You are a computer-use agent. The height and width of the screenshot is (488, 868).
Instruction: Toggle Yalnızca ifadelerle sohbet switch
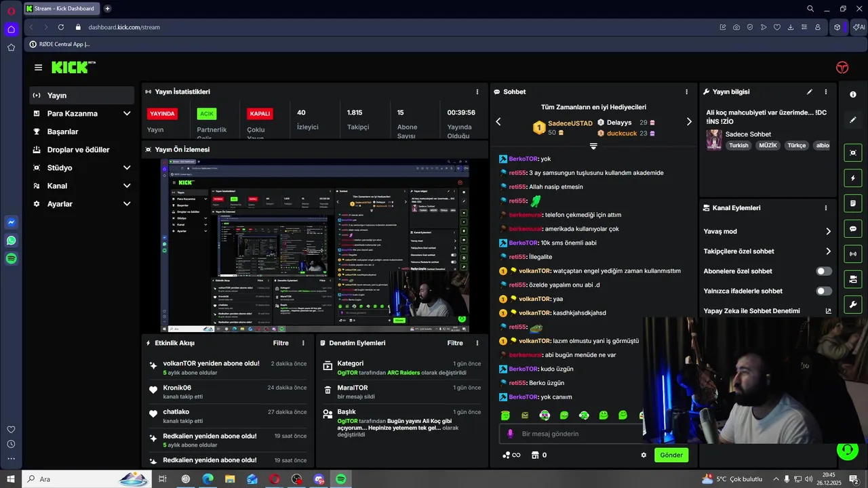(x=823, y=291)
